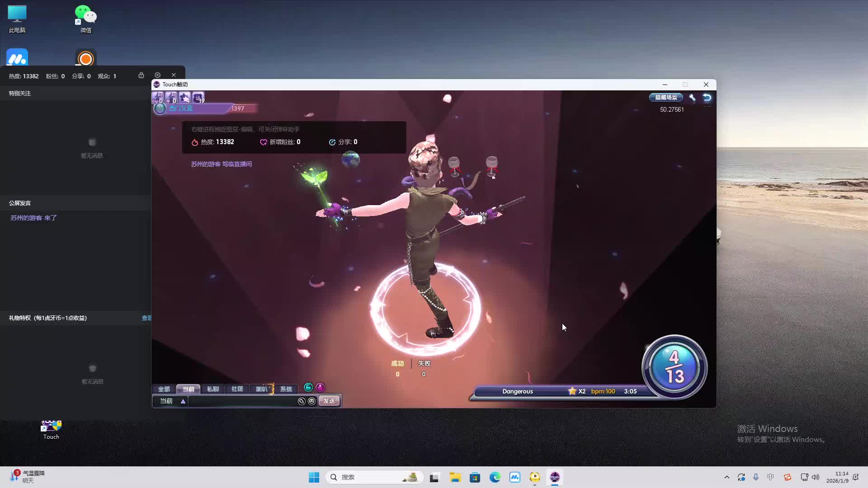Toggle the teal chat lock button
This screenshot has height=488, width=868.
[x=308, y=387]
